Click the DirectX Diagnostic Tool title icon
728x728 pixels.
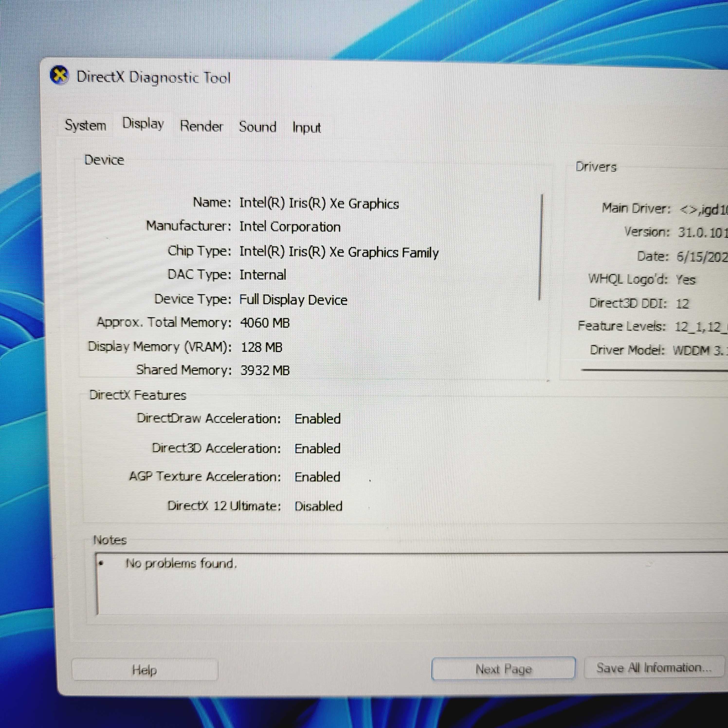pyautogui.click(x=59, y=75)
